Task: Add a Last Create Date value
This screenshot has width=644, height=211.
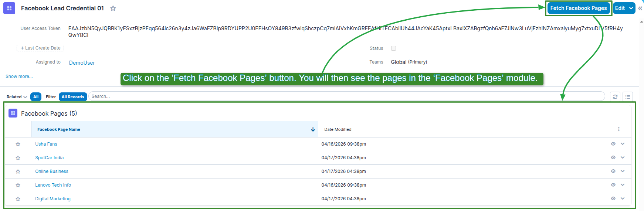Action: tap(40, 48)
